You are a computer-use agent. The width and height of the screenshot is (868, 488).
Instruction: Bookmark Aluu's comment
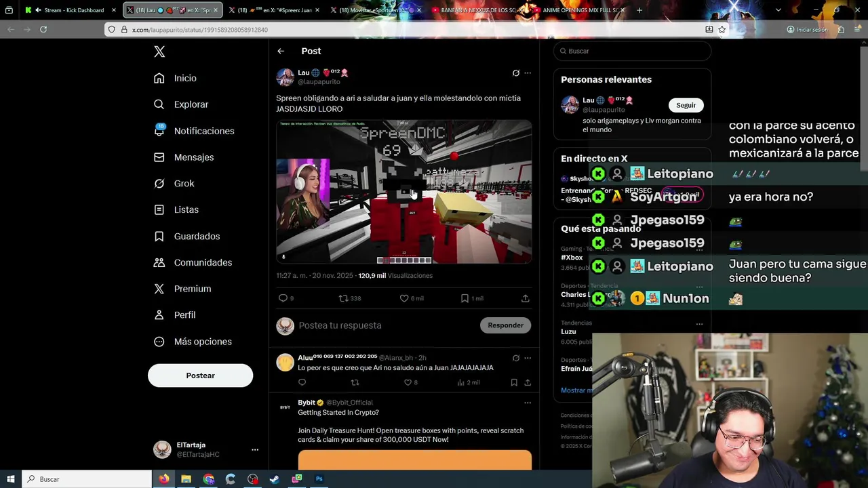coord(514,382)
